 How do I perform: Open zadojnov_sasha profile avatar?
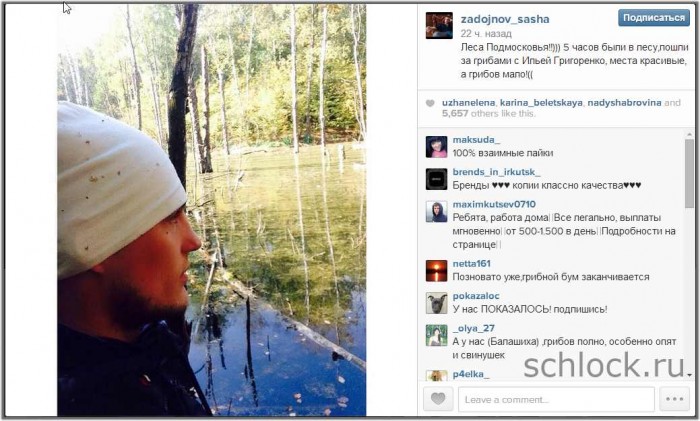coord(439,25)
